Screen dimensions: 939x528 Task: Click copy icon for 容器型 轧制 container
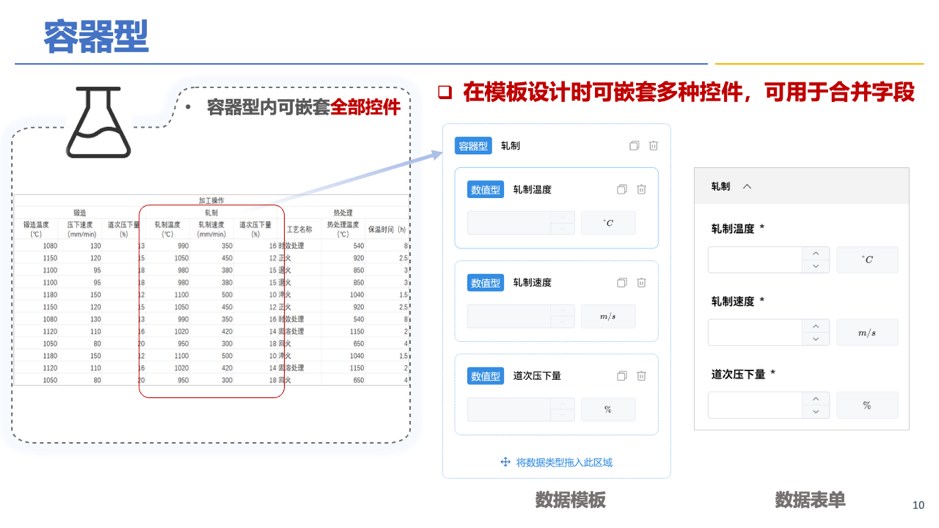coord(634,146)
